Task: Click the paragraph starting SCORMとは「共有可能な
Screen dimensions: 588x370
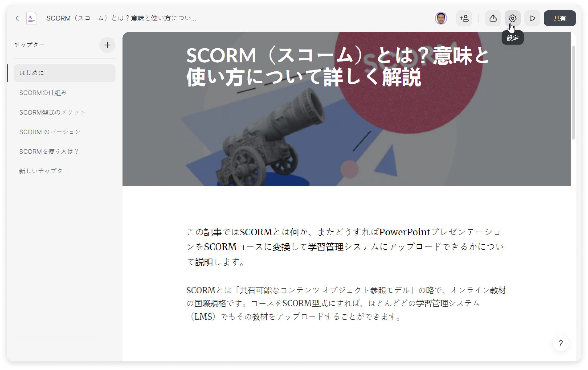Action: tap(346, 303)
